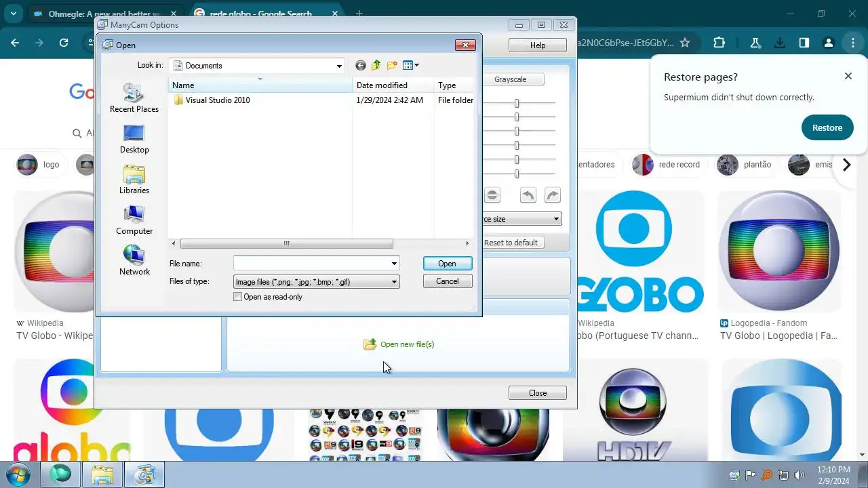The height and width of the screenshot is (488, 868).
Task: Select the plantão search chip
Action: (747, 165)
